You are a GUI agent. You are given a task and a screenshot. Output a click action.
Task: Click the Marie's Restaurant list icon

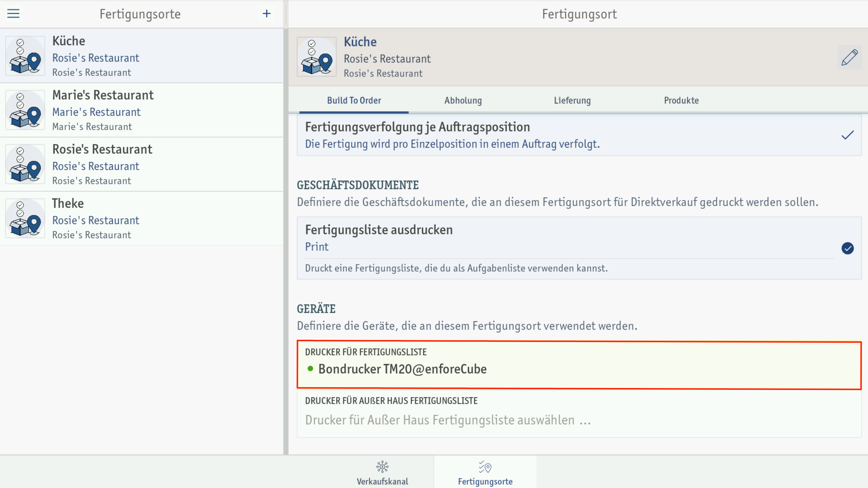coord(25,110)
